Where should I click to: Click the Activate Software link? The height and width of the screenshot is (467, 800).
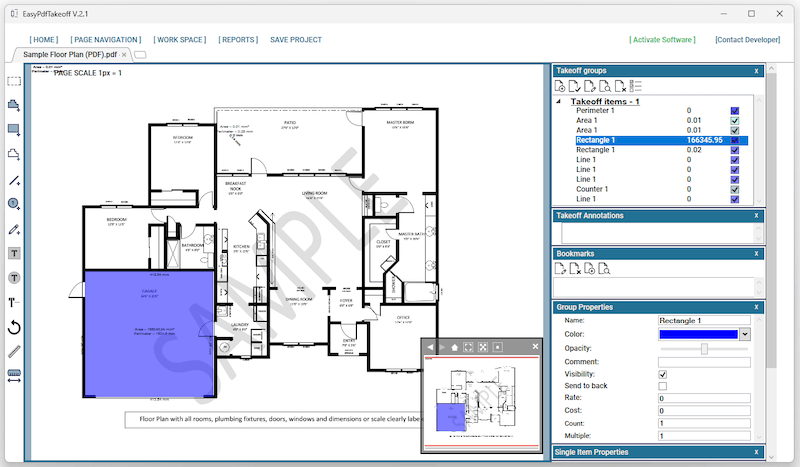[x=662, y=39]
